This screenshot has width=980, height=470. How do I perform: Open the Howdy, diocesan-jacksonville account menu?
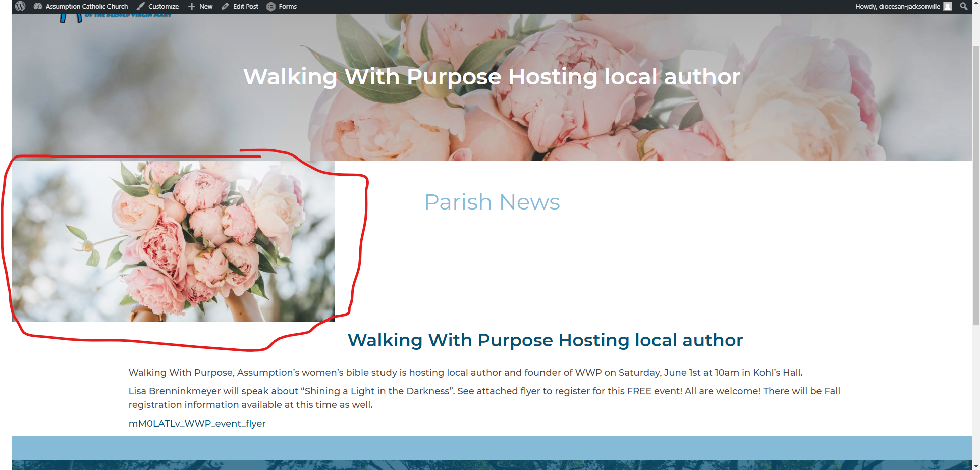click(x=897, y=7)
